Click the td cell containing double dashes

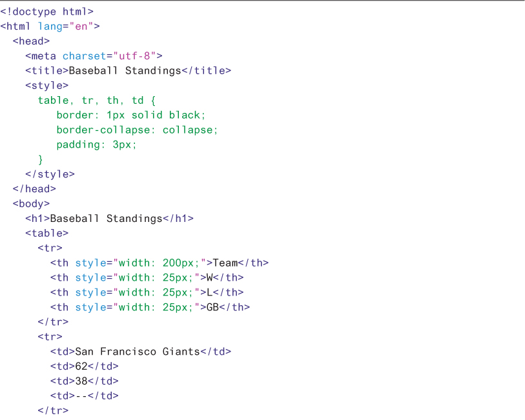(x=84, y=396)
